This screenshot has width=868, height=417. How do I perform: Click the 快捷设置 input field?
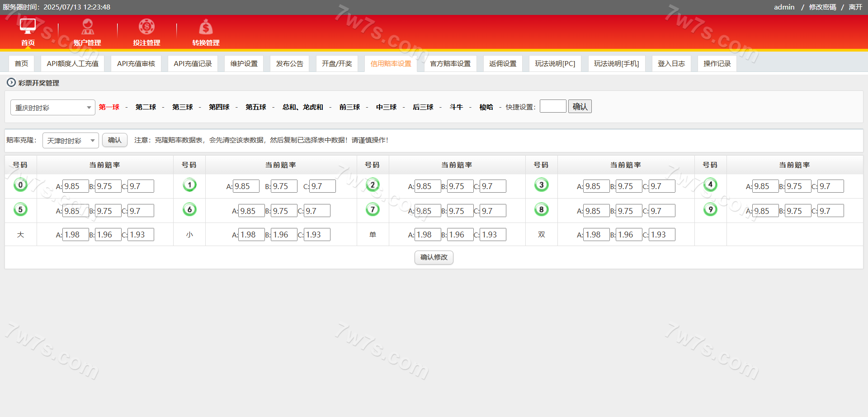(x=552, y=106)
